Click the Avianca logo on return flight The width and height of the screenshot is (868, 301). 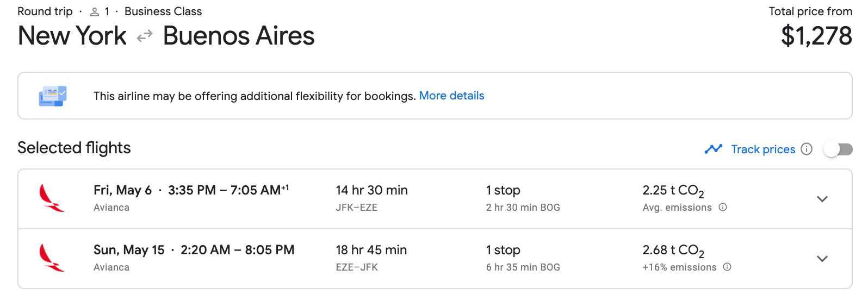coord(52,258)
